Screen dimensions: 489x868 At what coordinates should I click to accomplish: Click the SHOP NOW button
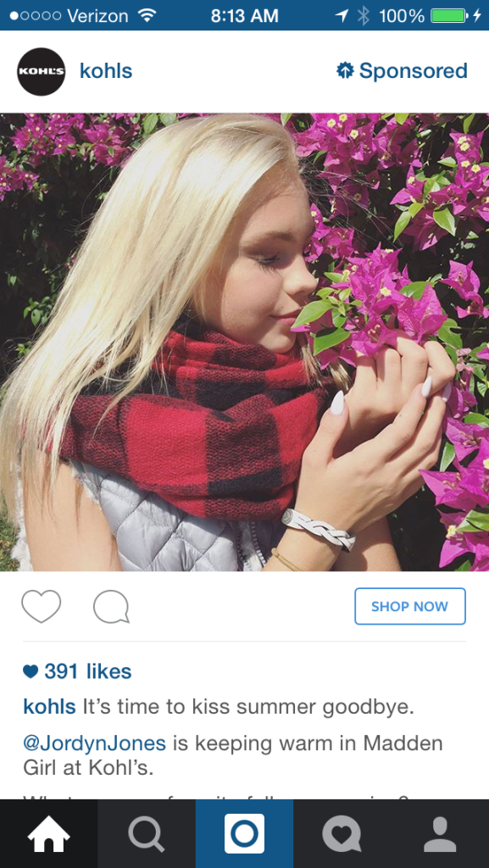click(410, 606)
